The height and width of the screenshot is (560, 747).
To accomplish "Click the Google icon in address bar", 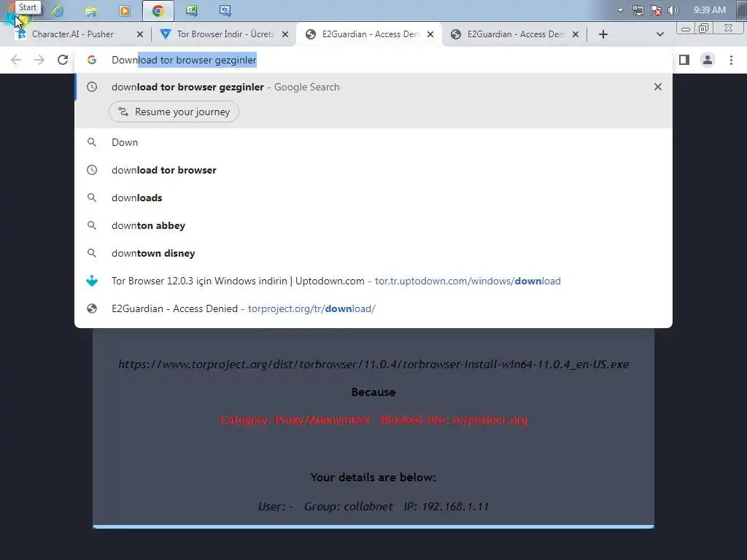I will (x=92, y=60).
